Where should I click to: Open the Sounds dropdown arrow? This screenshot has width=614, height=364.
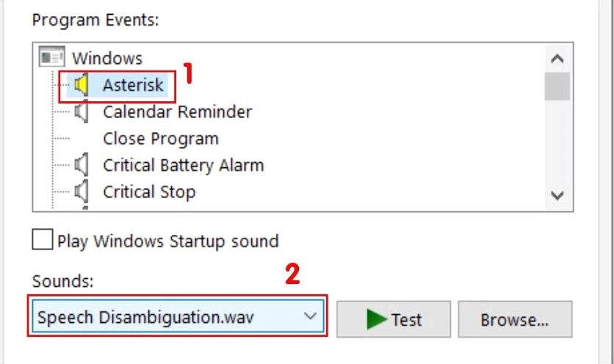point(311,317)
